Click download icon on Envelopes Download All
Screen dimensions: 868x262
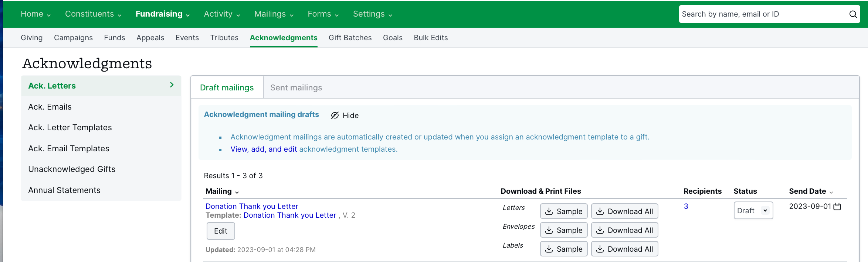600,230
